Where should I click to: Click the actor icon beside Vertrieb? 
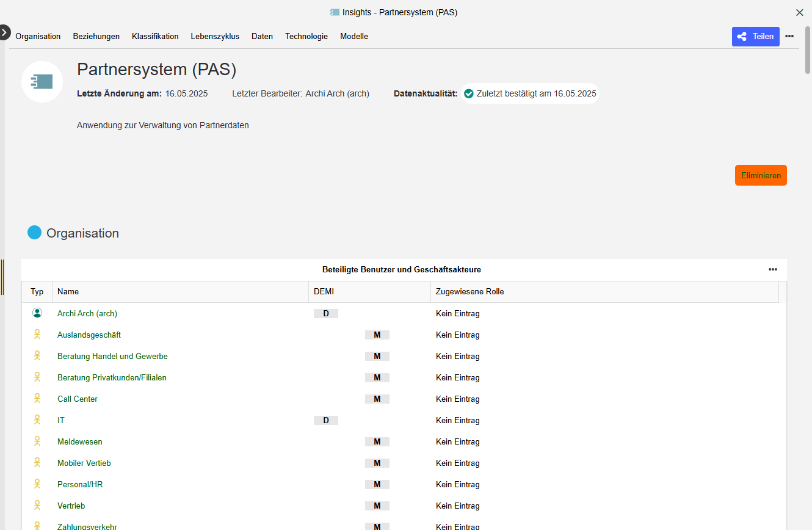37,506
